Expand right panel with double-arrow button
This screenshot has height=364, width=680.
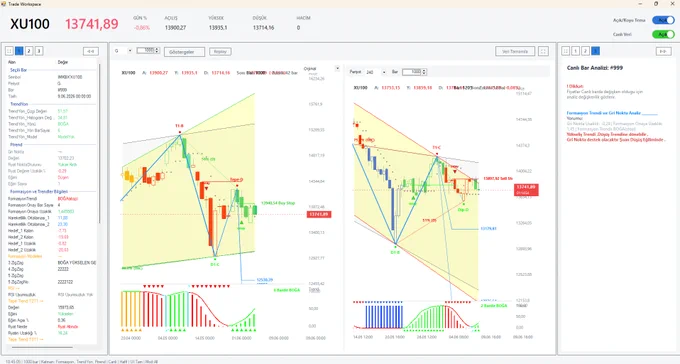(x=663, y=51)
